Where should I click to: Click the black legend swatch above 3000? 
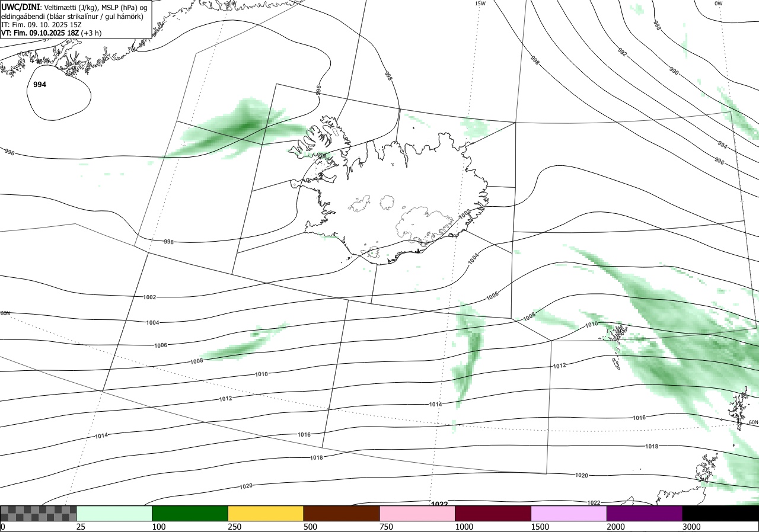point(720,513)
